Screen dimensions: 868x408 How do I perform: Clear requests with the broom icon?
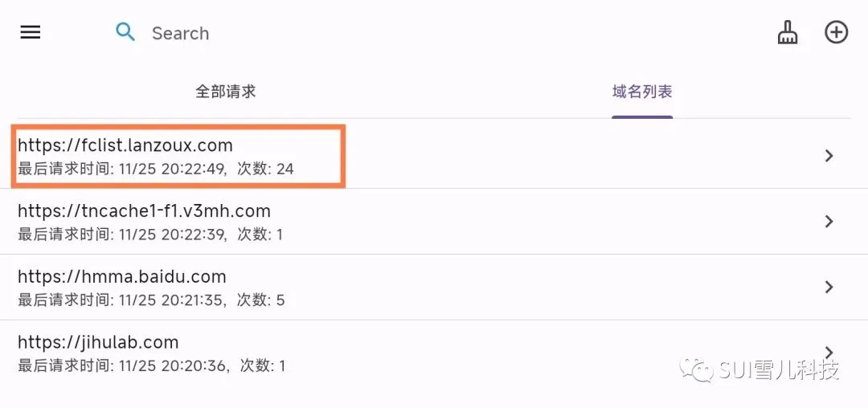point(788,32)
